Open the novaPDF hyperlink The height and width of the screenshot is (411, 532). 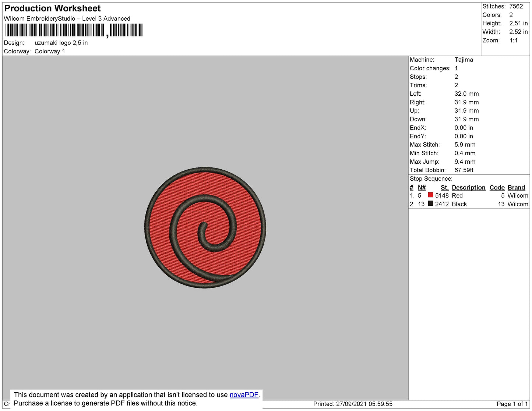244,395
